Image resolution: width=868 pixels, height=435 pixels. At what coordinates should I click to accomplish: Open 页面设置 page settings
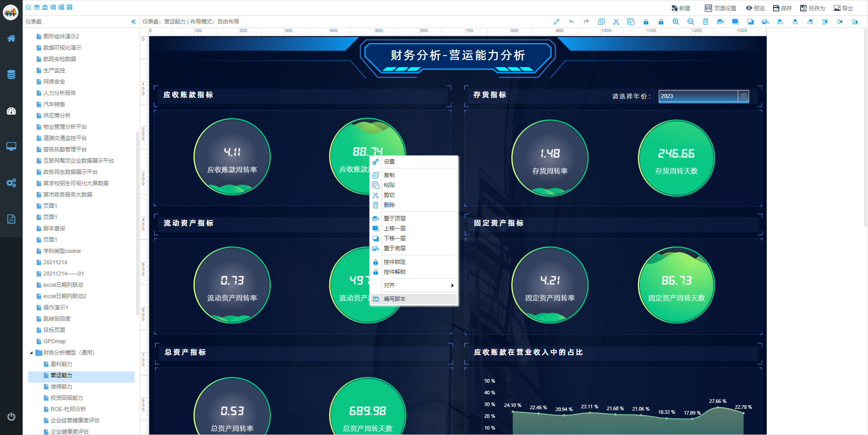(x=721, y=8)
